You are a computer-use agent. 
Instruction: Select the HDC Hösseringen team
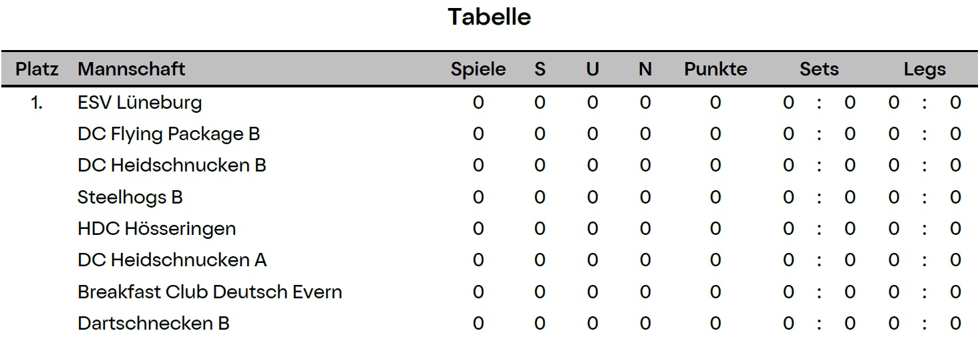tap(156, 229)
